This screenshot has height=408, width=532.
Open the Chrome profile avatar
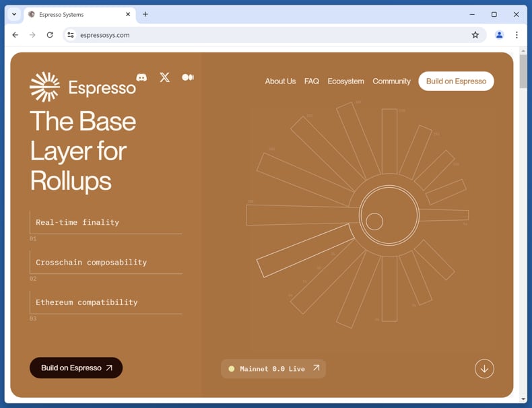(499, 35)
